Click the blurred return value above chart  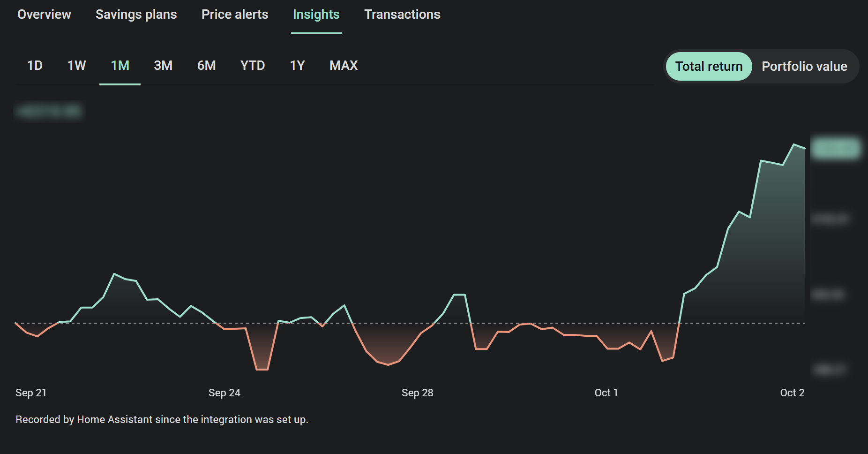coord(49,112)
